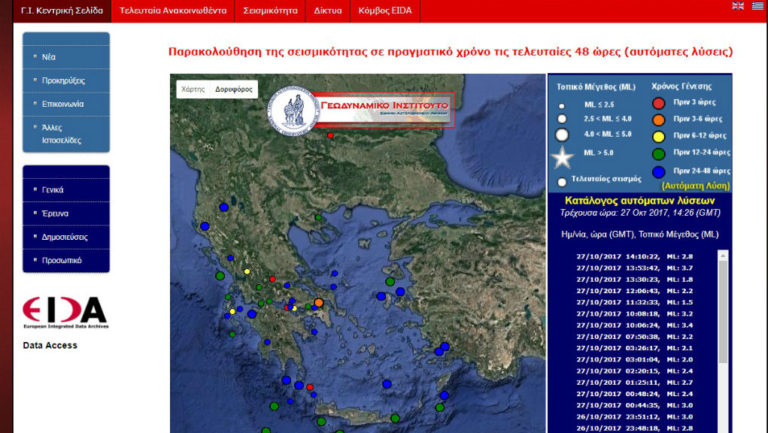Open 'Δημοσιεύσεις' sidebar link
This screenshot has height=433, width=768.
click(x=66, y=237)
